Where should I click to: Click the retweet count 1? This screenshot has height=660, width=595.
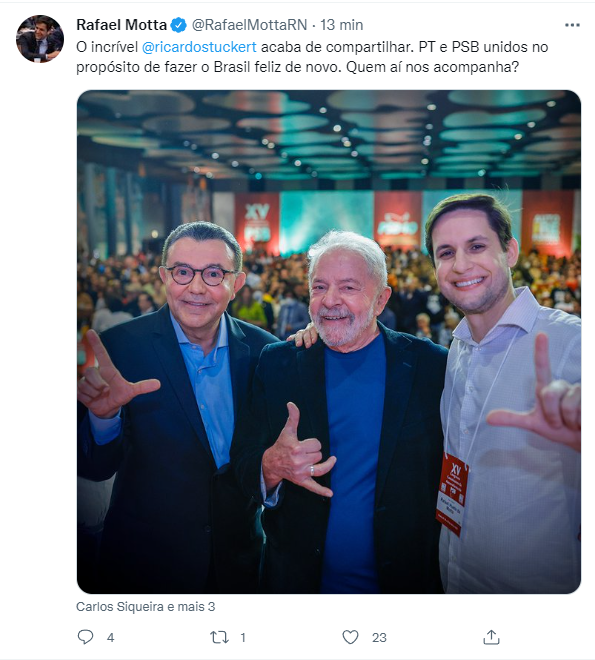coord(243,638)
